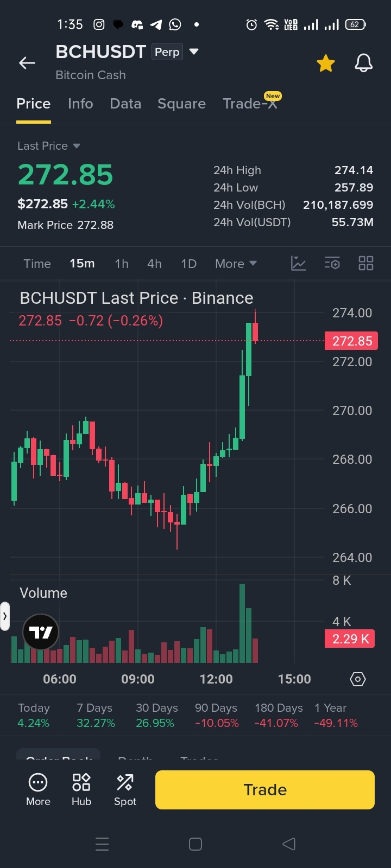Tap BCHUSDT Last Price Binance chart title

(136, 298)
